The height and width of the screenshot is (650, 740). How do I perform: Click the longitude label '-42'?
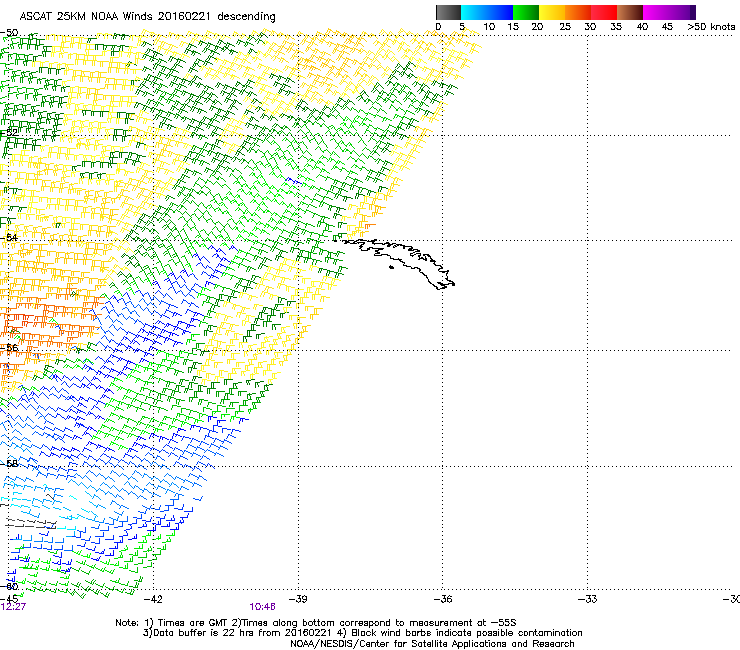(152, 599)
